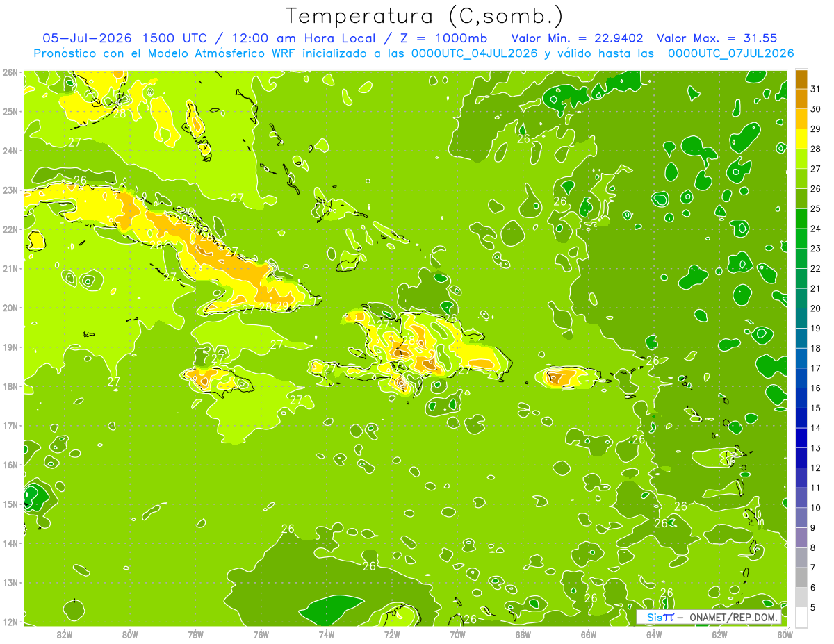Viewport: 834px width, 644px height.
Task: Click the '22N' latitude axis label
Action: tap(10, 229)
